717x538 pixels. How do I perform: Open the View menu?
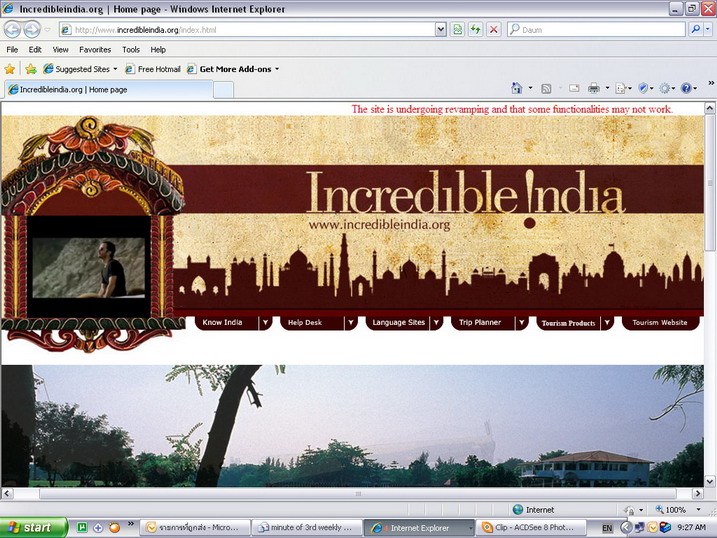[x=60, y=49]
